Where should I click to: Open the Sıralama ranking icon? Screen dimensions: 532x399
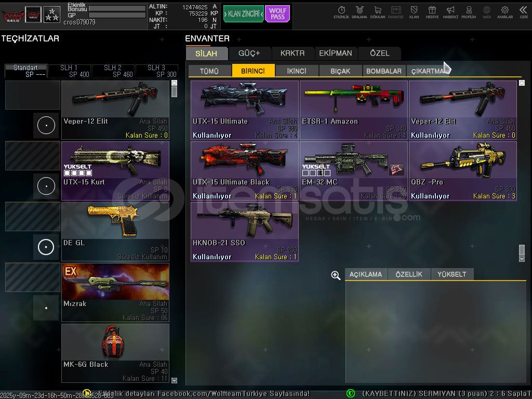point(360,12)
